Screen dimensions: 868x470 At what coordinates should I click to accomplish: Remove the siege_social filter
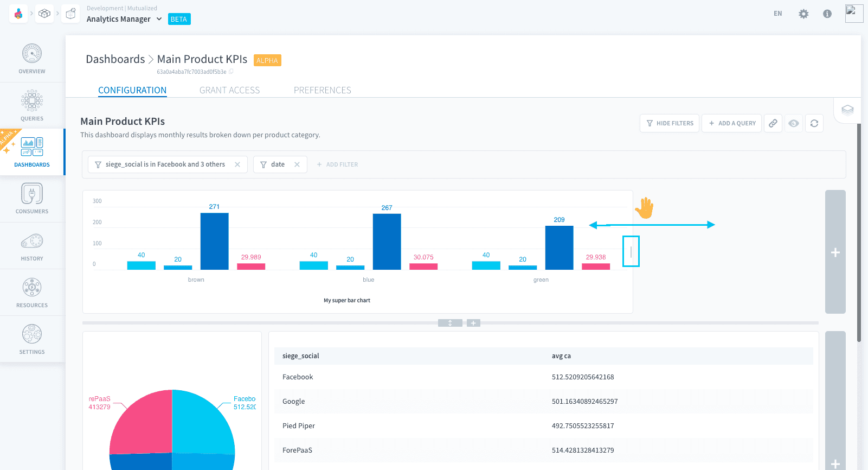[237, 164]
